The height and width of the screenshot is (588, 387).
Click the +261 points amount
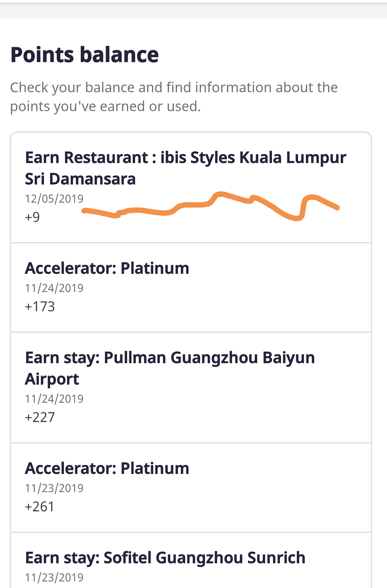pyautogui.click(x=40, y=507)
